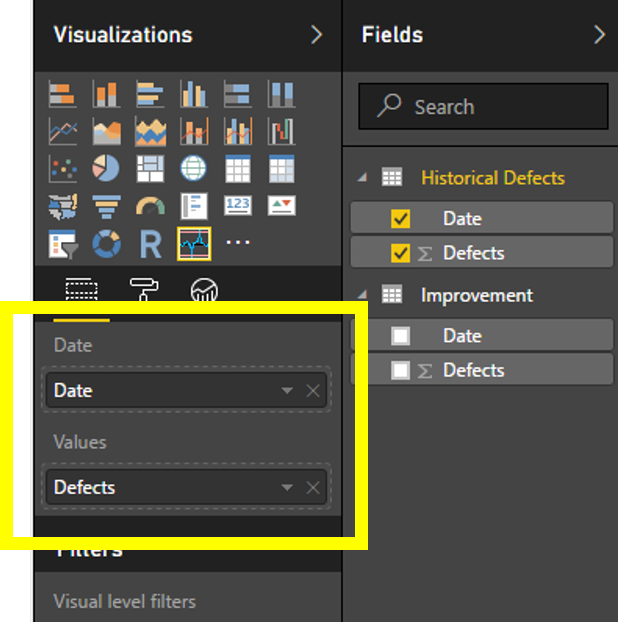Viewport: 618px width, 622px height.
Task: Select the donut chart visualization
Action: click(x=106, y=243)
